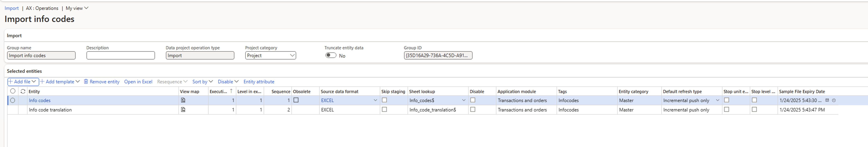This screenshot has width=868, height=147.
Task: Click the View map column header
Action: (193, 91)
